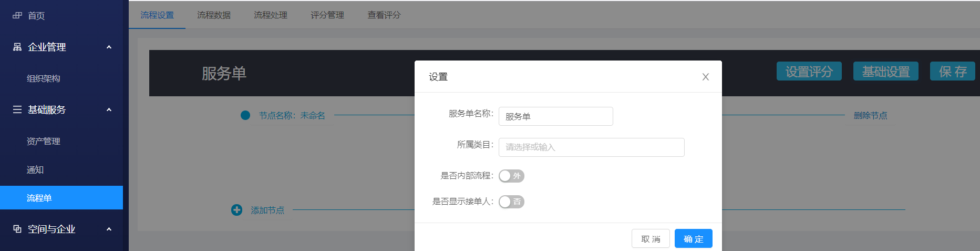980x251 pixels.
Task: Click the 服务单名称 input field
Action: (x=555, y=116)
